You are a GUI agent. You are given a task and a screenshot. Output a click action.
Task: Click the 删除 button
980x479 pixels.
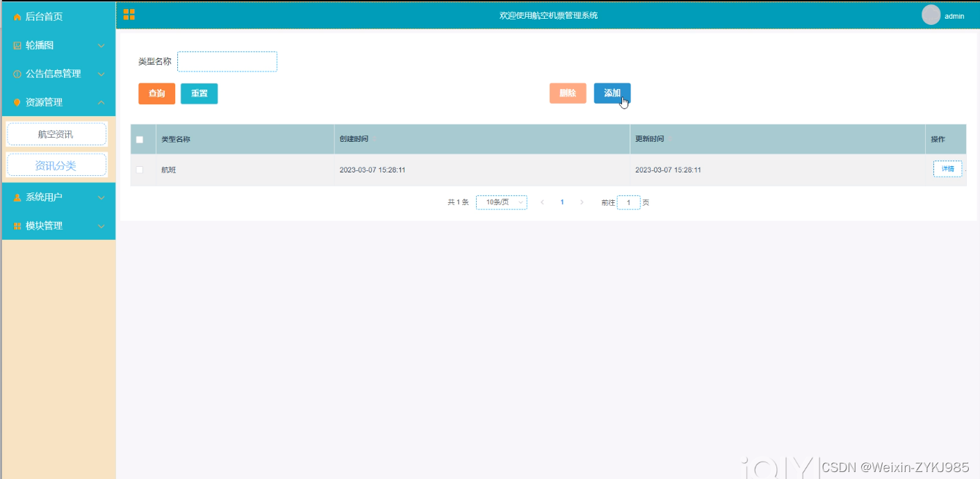point(568,93)
